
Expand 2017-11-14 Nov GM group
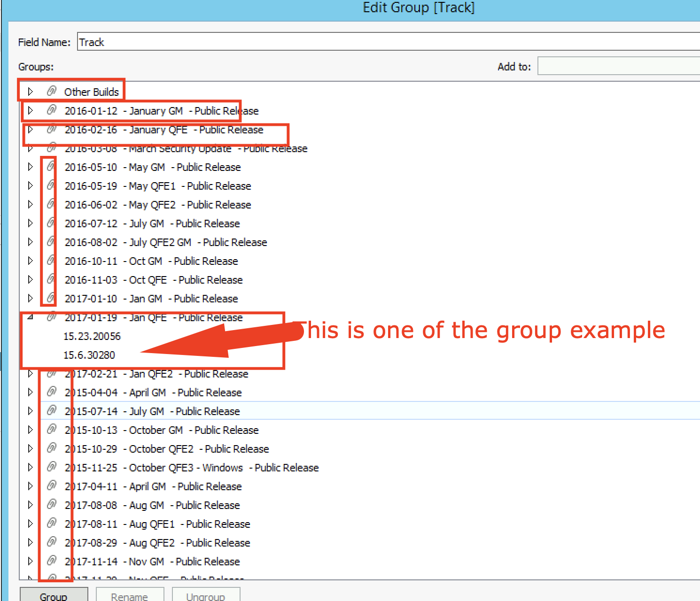coord(31,561)
